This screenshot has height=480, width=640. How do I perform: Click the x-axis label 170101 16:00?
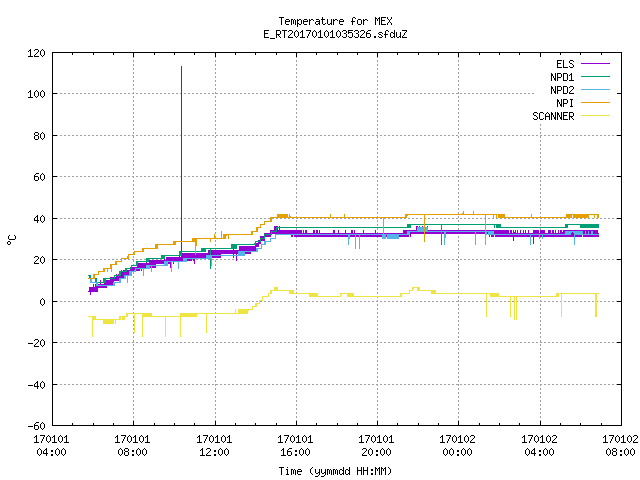tap(296, 446)
